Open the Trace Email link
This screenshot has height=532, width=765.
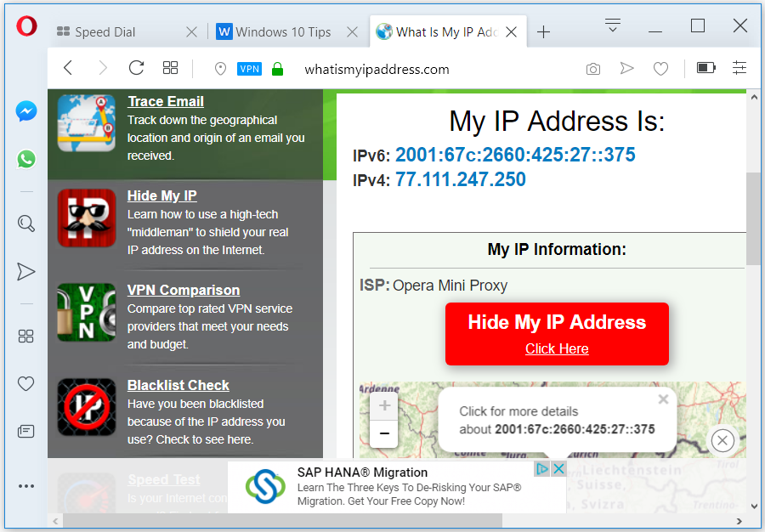click(166, 101)
